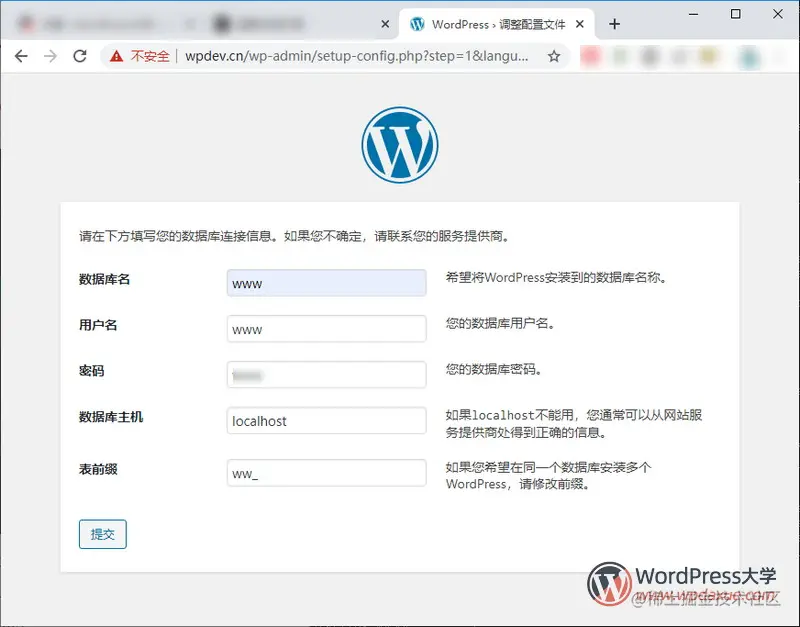Click the text 您的数据库密码

tap(494, 369)
